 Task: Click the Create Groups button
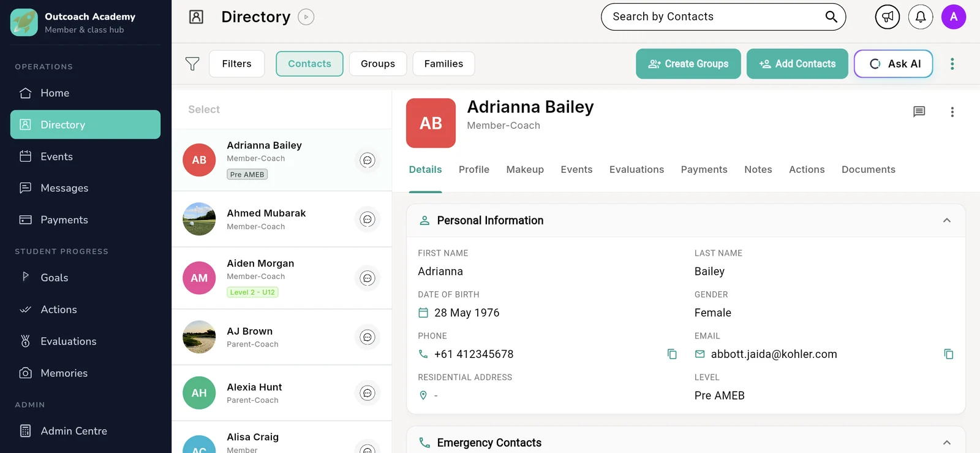coord(688,64)
